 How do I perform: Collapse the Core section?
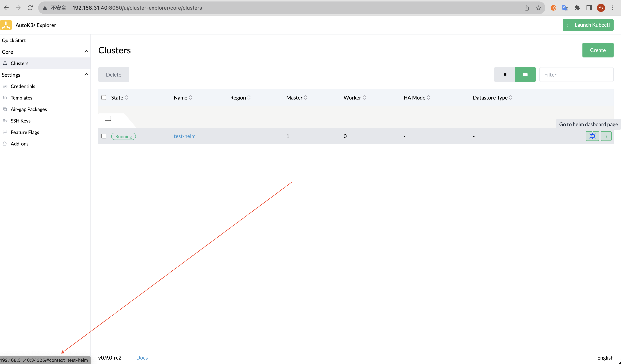tap(86, 52)
